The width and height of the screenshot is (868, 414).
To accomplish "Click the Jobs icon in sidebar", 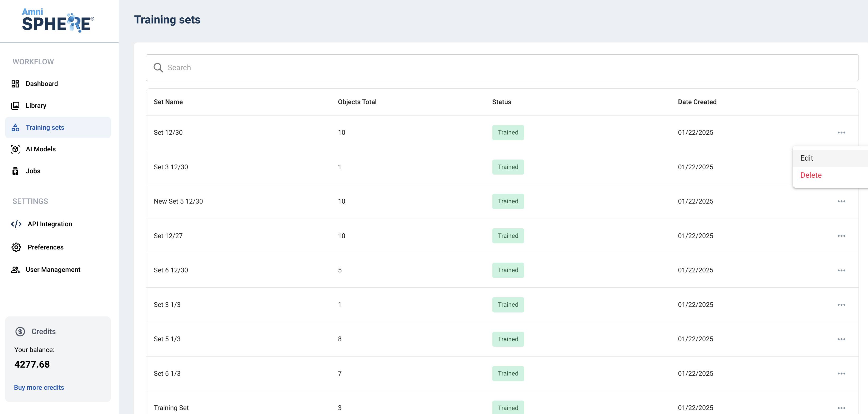I will [15, 171].
